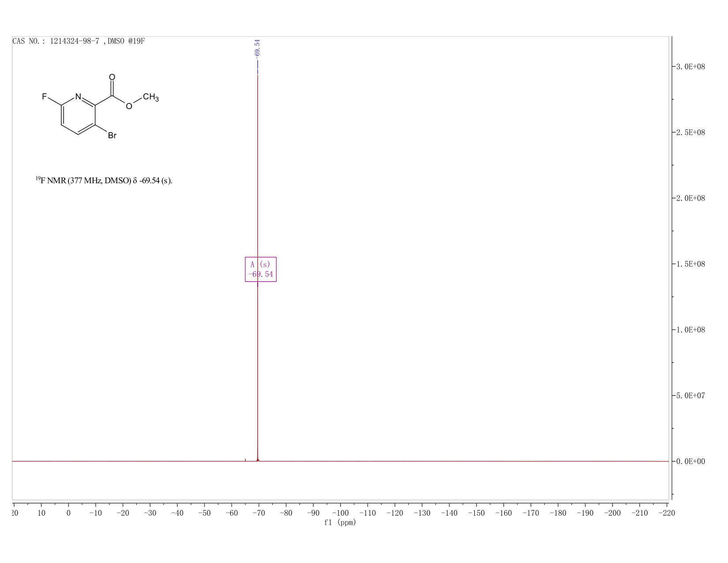Click the fluorine atom F in the structure

point(44,96)
